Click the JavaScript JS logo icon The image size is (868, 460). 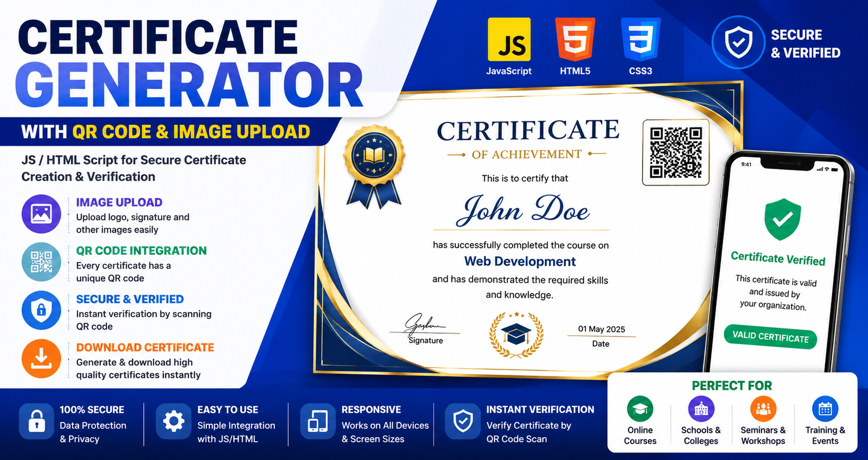(509, 39)
